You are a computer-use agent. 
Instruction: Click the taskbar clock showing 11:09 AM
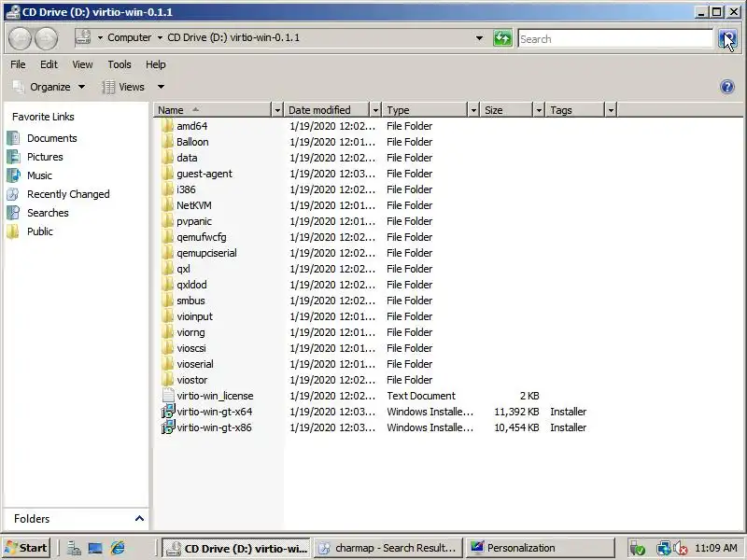716,548
